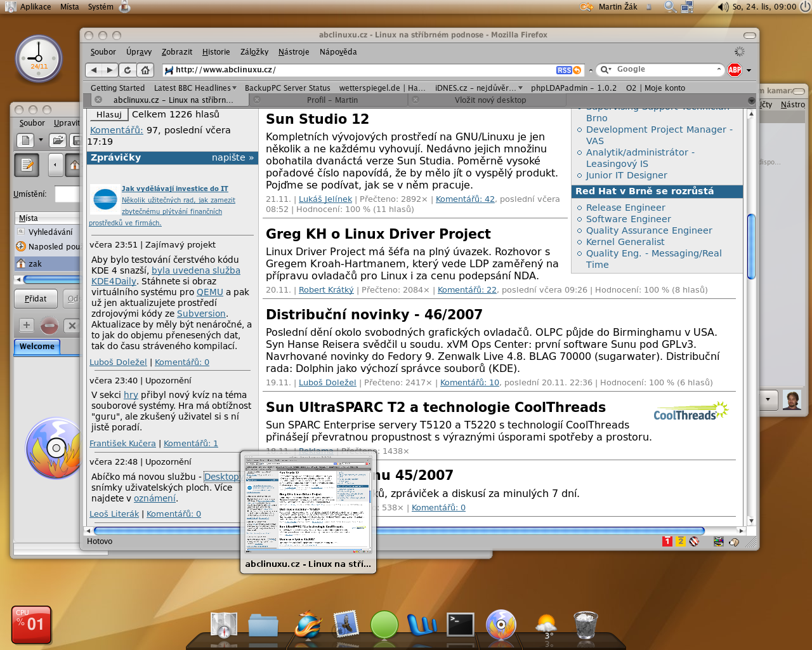Open the Kernel Generalist job link
This screenshot has width=812, height=650.
pos(625,242)
